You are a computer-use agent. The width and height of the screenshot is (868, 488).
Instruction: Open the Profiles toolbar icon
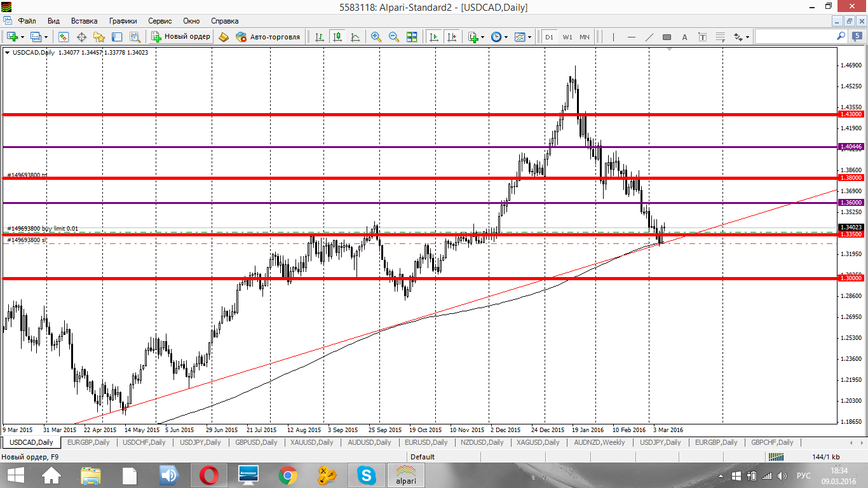point(36,37)
